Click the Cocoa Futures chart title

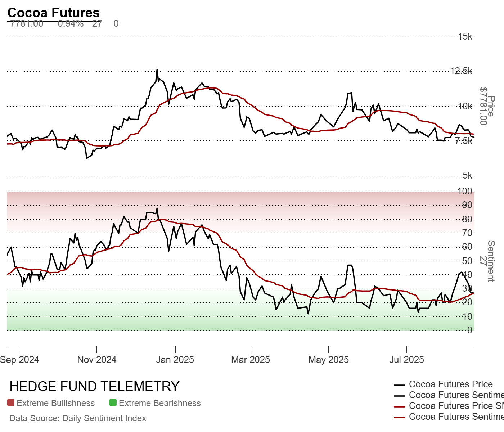coord(53,13)
